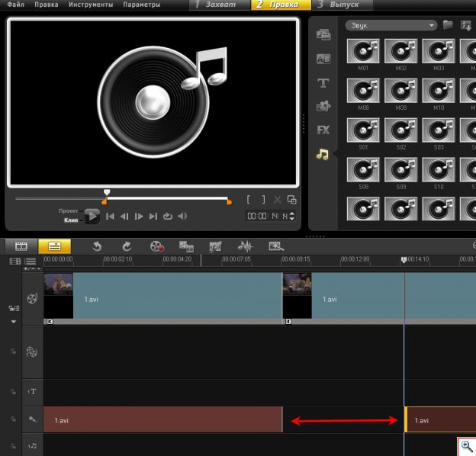476x456 pixels.
Task: Select Проект playback mode
Action: click(69, 210)
